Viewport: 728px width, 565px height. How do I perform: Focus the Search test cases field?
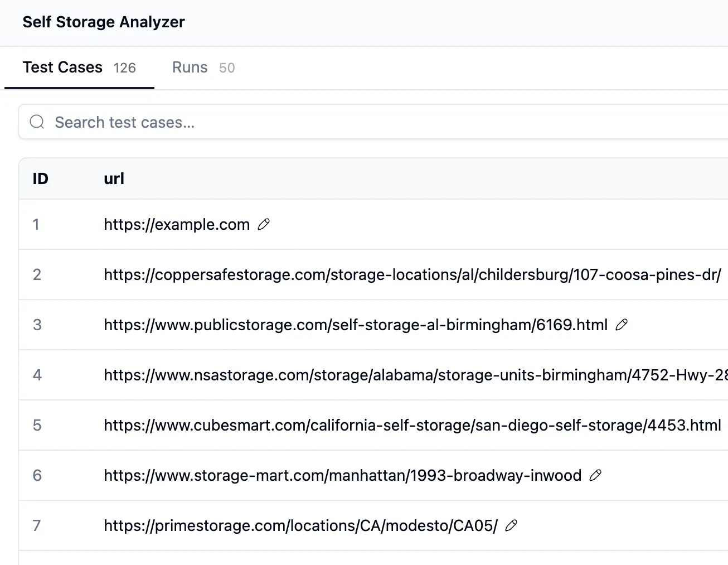(x=373, y=122)
